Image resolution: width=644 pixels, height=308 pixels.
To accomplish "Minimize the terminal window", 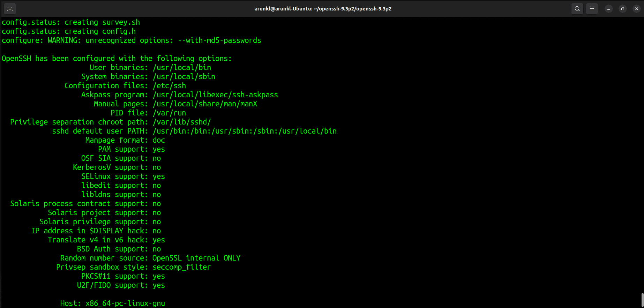I will click(609, 9).
